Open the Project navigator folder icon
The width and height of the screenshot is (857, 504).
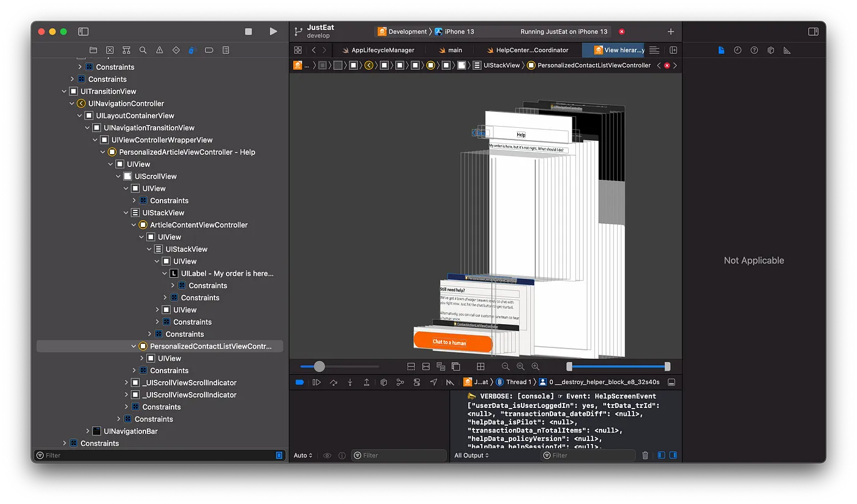click(x=93, y=50)
